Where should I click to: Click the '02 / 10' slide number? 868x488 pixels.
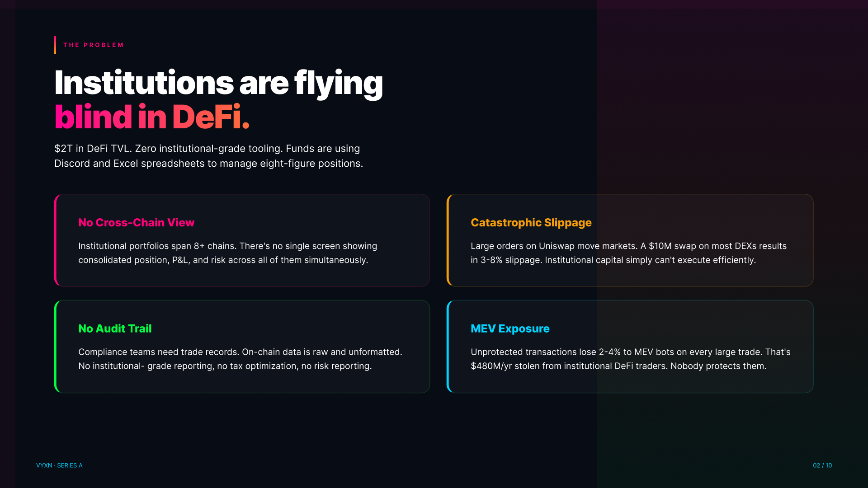[x=822, y=465]
